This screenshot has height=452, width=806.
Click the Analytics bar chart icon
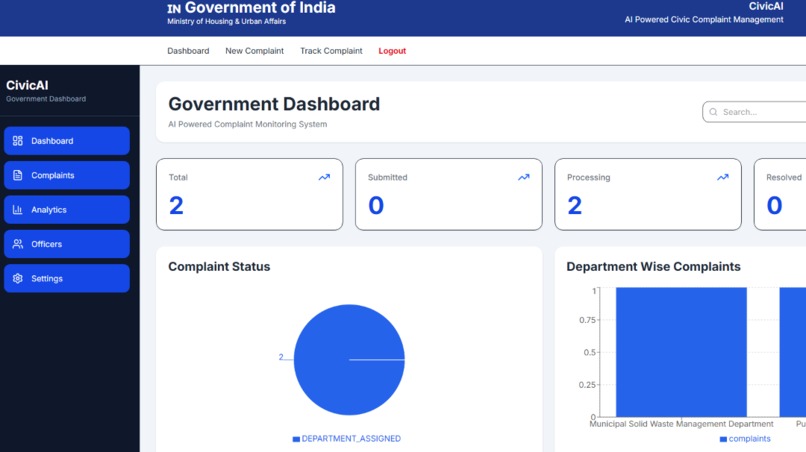pyautogui.click(x=17, y=210)
